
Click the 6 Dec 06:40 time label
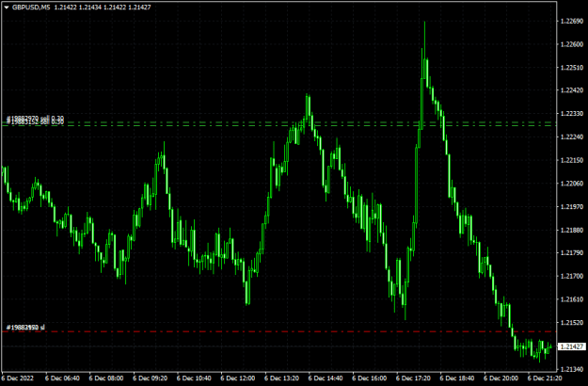point(62,378)
